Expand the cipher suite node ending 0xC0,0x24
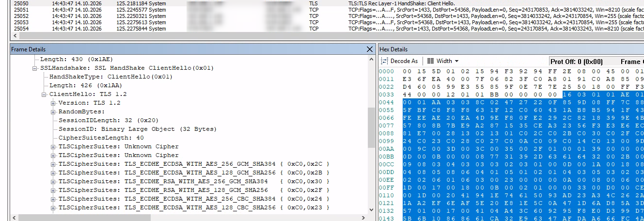The image size is (644, 221). 53,199
